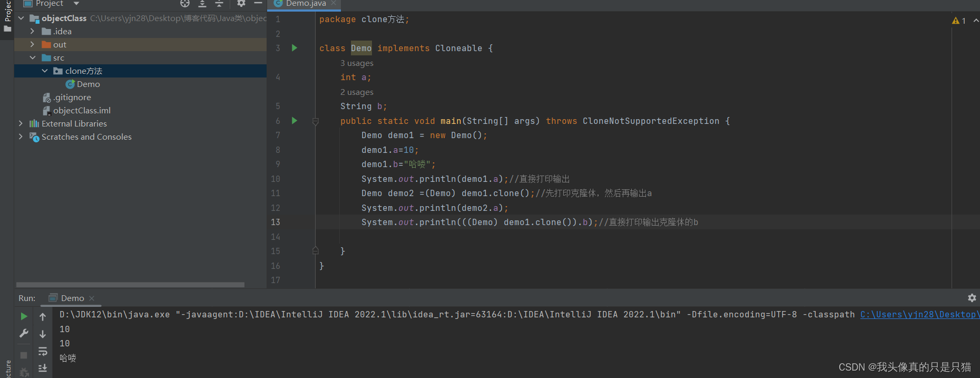The height and width of the screenshot is (378, 980).
Task: Select objectClass.iml file
Action: (82, 111)
